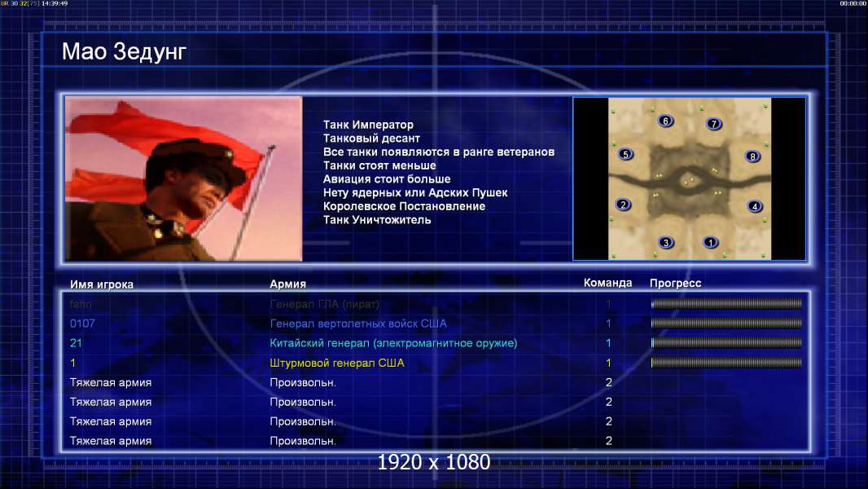
Task: Click team number of Китайский генерал row
Action: pyautogui.click(x=608, y=343)
